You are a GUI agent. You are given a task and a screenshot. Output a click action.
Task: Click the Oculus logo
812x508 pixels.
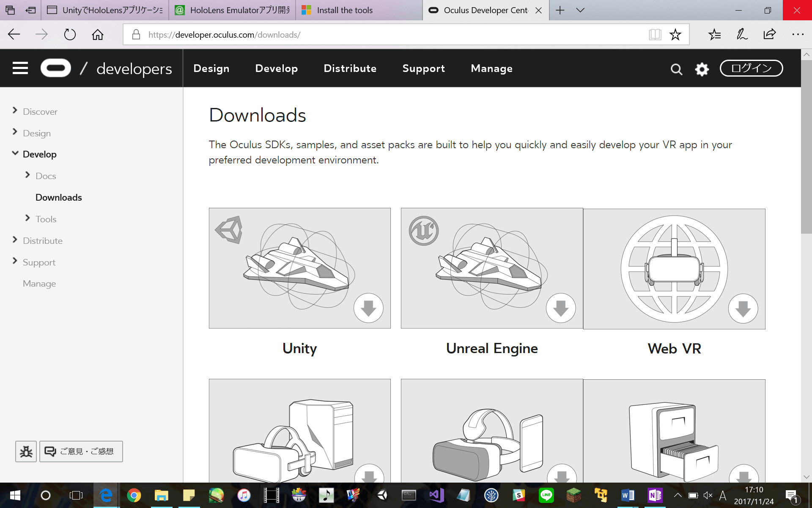(56, 68)
